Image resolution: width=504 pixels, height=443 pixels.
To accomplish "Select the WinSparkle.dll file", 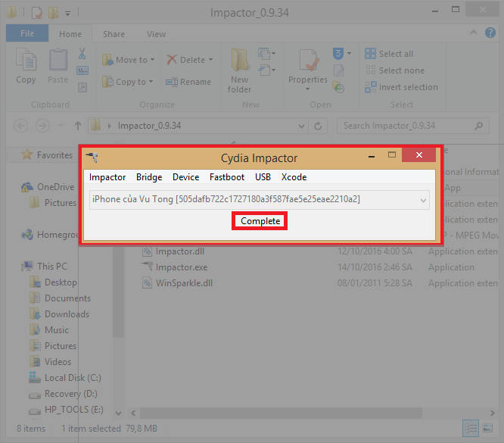I will click(x=177, y=283).
